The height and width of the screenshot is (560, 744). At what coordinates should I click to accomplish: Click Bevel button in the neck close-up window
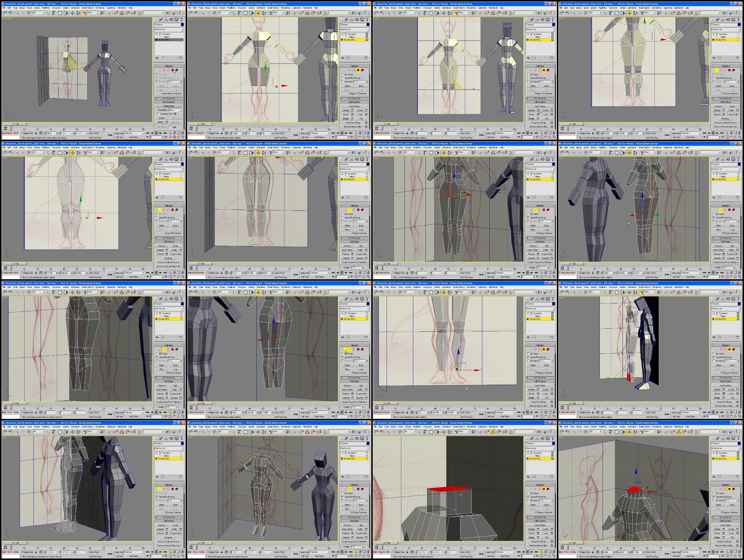532,533
